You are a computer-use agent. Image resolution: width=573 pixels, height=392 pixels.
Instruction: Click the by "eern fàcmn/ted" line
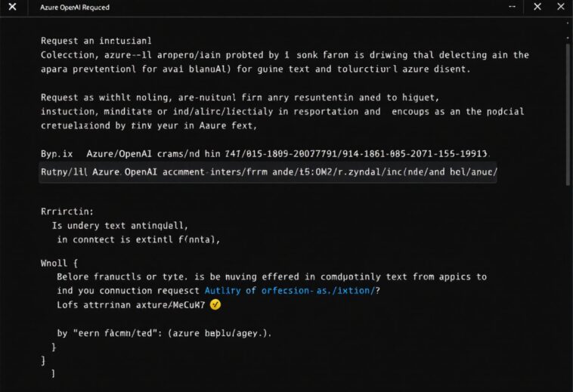pyautogui.click(x=164, y=333)
